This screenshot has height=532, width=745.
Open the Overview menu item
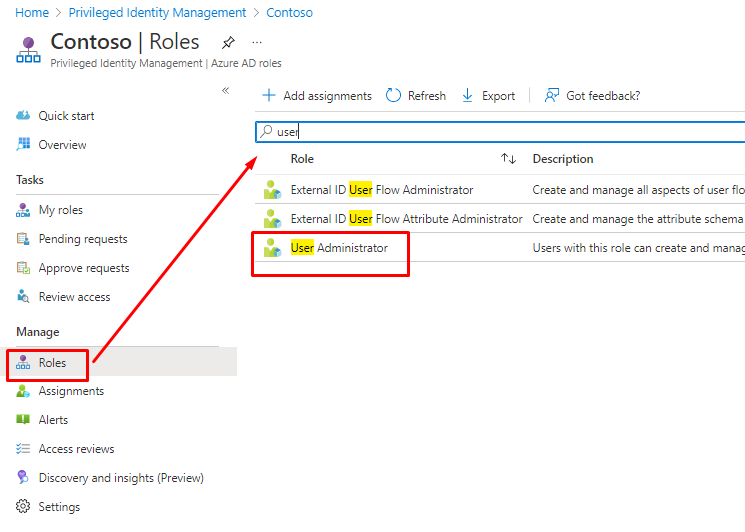tap(62, 145)
